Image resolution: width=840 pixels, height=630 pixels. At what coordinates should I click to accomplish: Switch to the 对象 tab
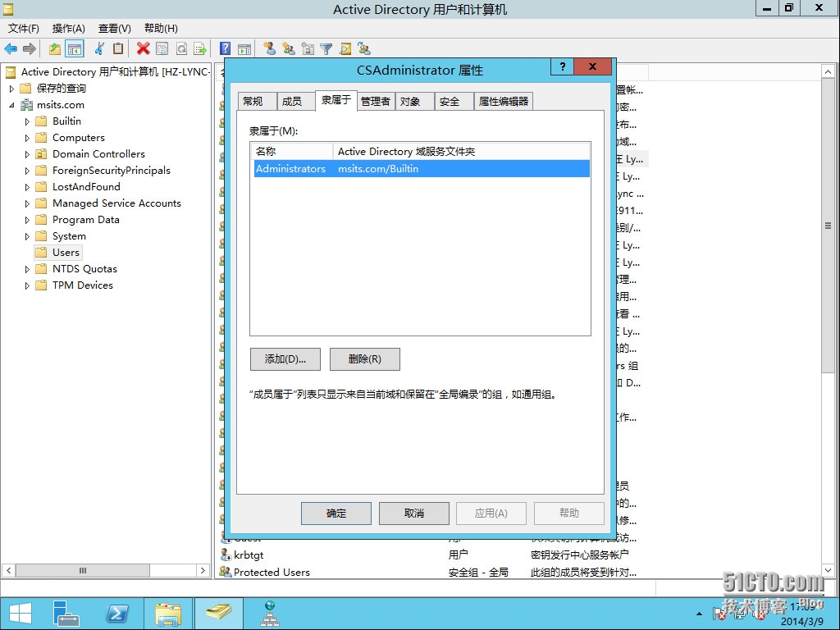(x=414, y=101)
